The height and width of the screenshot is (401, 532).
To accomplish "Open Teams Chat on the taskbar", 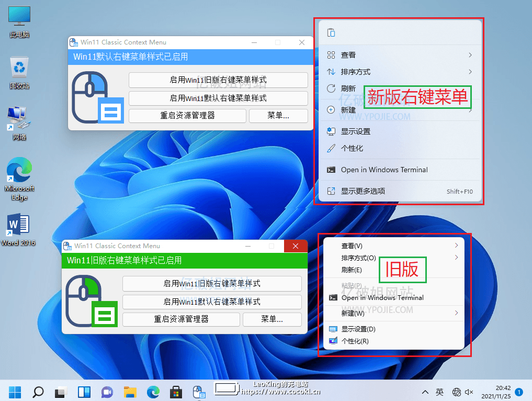I will pyautogui.click(x=107, y=392).
